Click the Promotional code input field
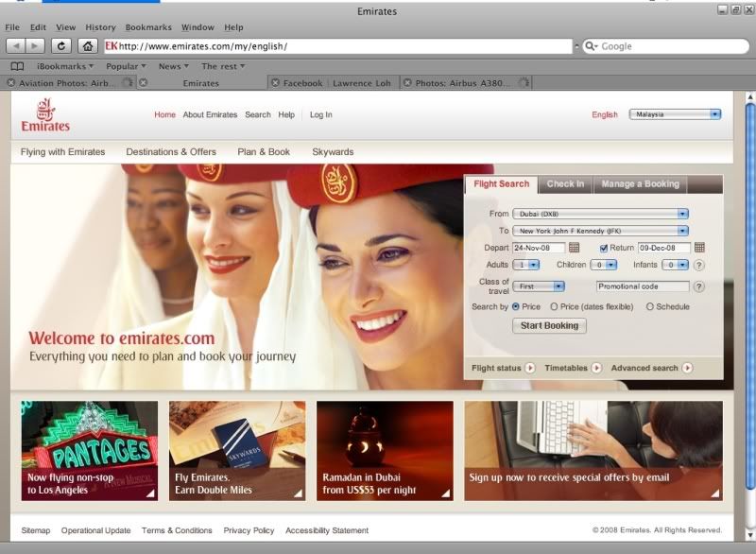 pyautogui.click(x=643, y=286)
